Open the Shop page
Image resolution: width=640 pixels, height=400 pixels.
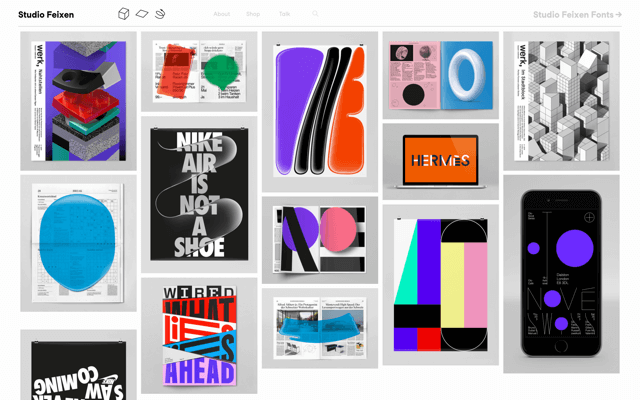tap(253, 14)
